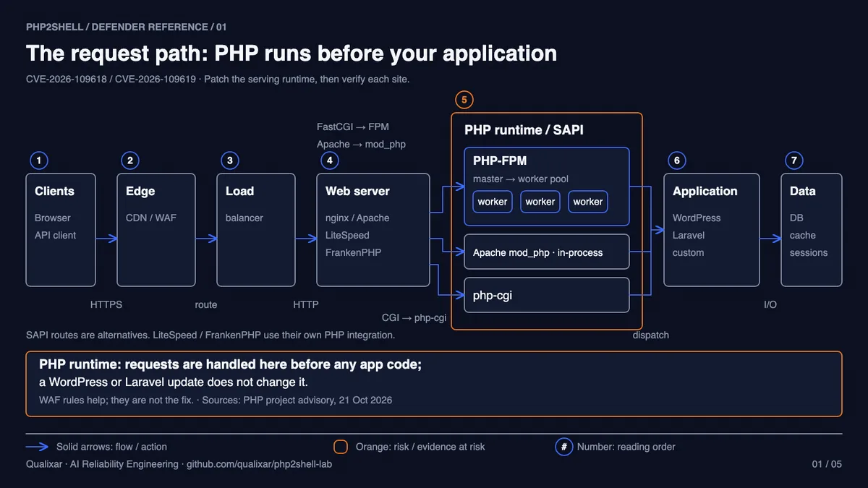Select the 'Apache mod_php · in-process' box
868x488 pixels.
pos(547,252)
